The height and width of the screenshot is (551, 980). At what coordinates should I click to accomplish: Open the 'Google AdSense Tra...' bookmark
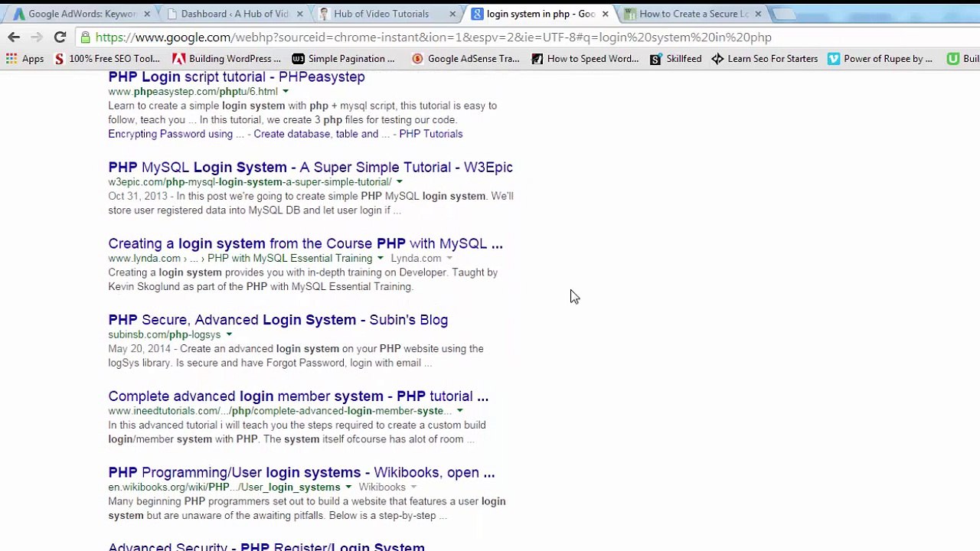pos(465,59)
